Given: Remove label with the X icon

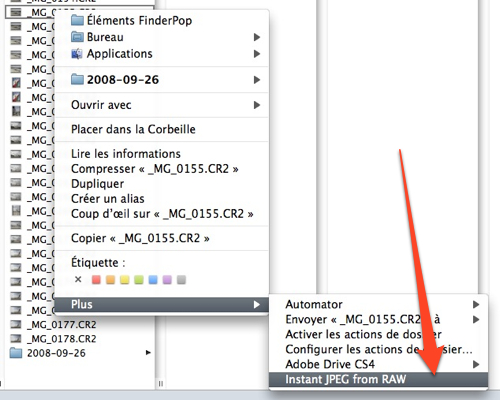Looking at the screenshot, I should (78, 279).
